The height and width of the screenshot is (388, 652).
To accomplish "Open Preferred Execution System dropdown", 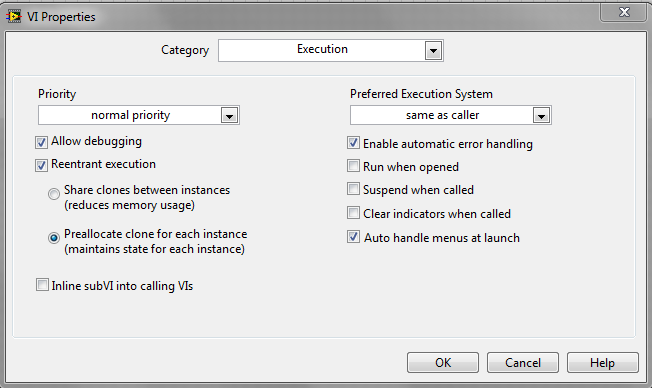I will click(450, 115).
